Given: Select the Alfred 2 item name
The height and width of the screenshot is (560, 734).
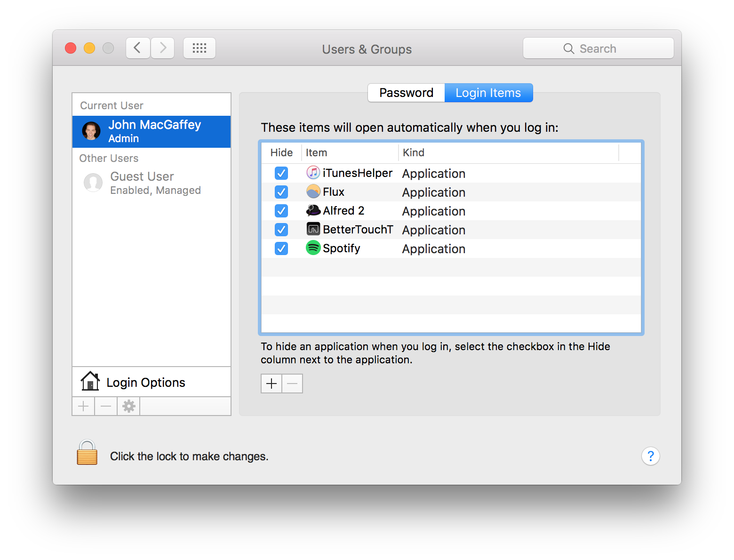Looking at the screenshot, I should click(343, 210).
